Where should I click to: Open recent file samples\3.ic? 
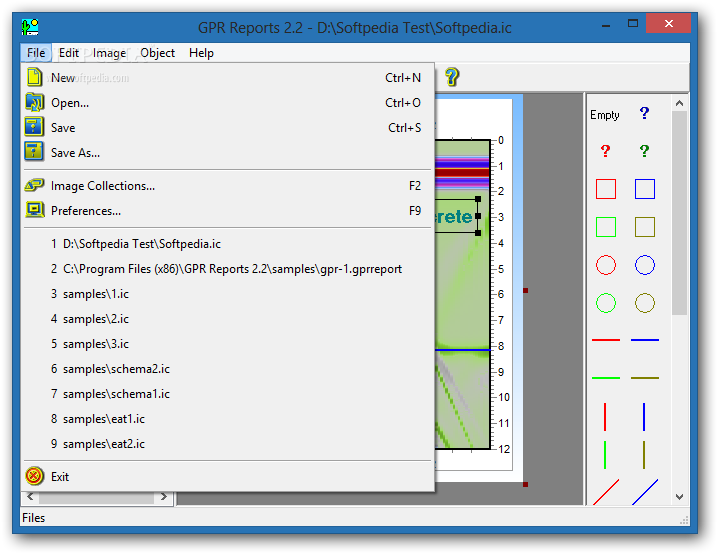(228, 343)
